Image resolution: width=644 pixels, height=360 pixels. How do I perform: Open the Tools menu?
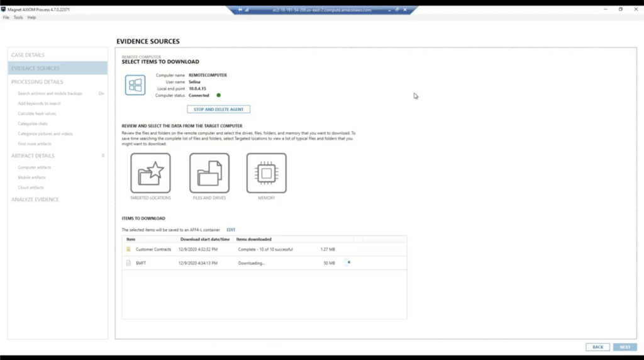point(18,18)
